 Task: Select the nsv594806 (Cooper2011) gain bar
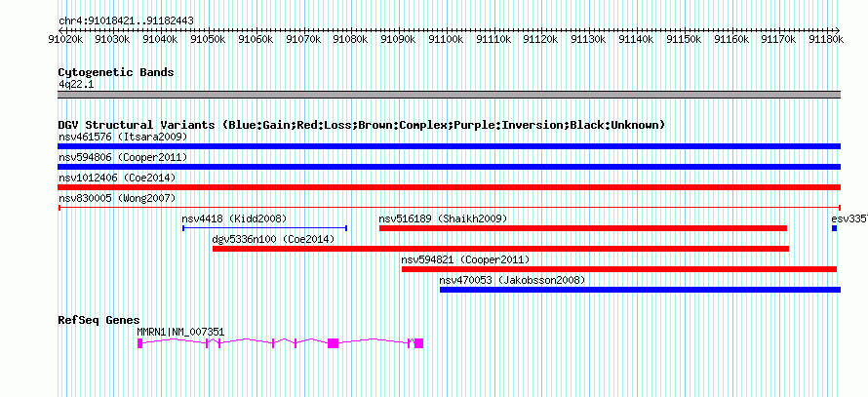449,167
